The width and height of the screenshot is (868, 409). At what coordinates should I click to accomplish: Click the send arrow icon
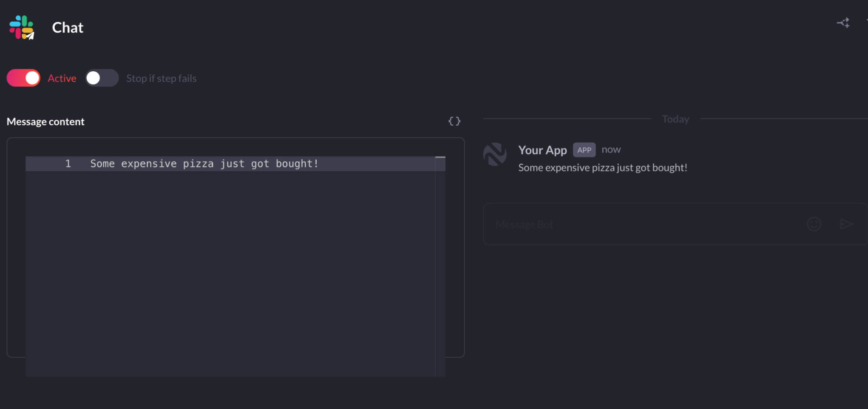tap(846, 224)
